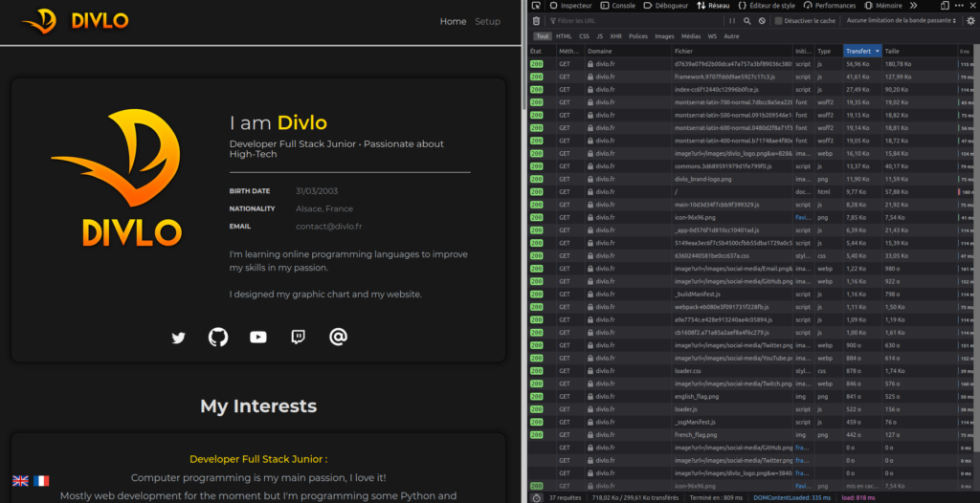Close the developer tools panel
Image resolution: width=980 pixels, height=503 pixels.
(973, 6)
